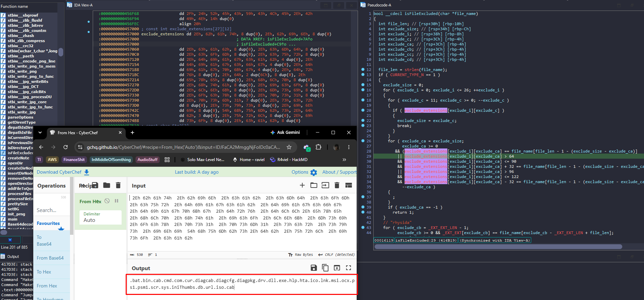
Task: Load a recipe via the Recipe folder icon
Action: pyautogui.click(x=107, y=185)
